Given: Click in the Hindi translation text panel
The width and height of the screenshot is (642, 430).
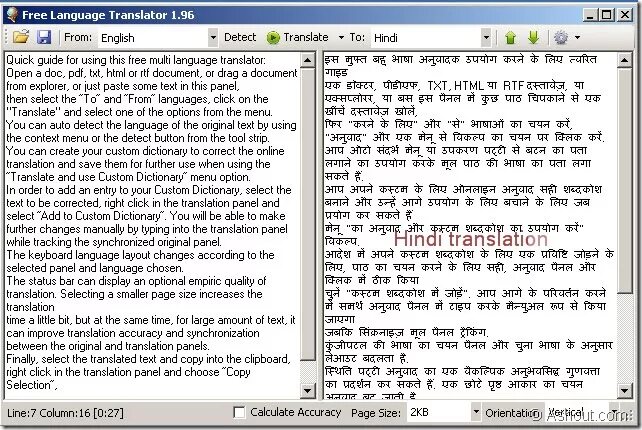Looking at the screenshot, I should (470, 225).
